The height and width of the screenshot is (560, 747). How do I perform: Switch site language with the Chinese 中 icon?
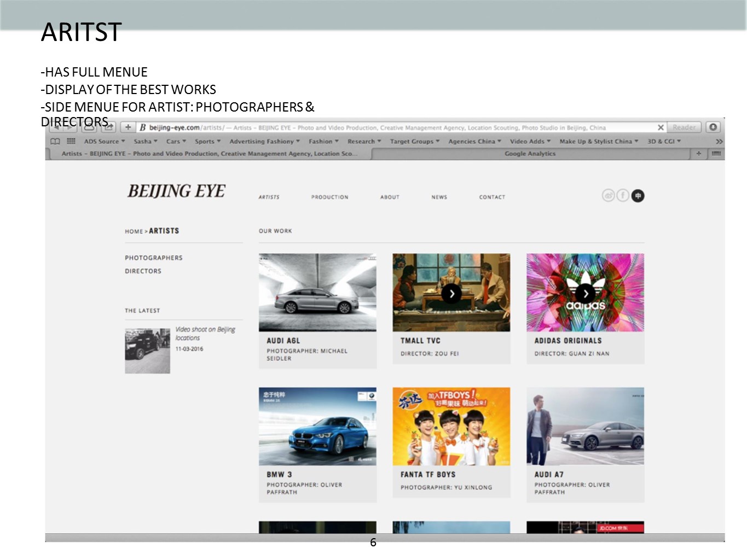[x=638, y=196]
